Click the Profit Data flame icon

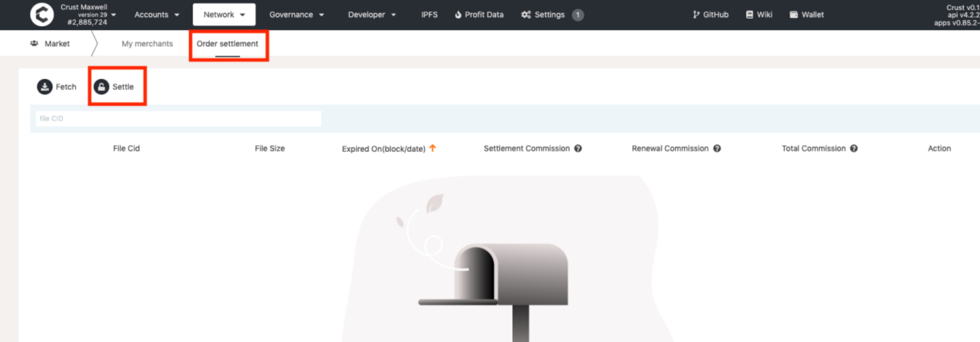pyautogui.click(x=458, y=15)
